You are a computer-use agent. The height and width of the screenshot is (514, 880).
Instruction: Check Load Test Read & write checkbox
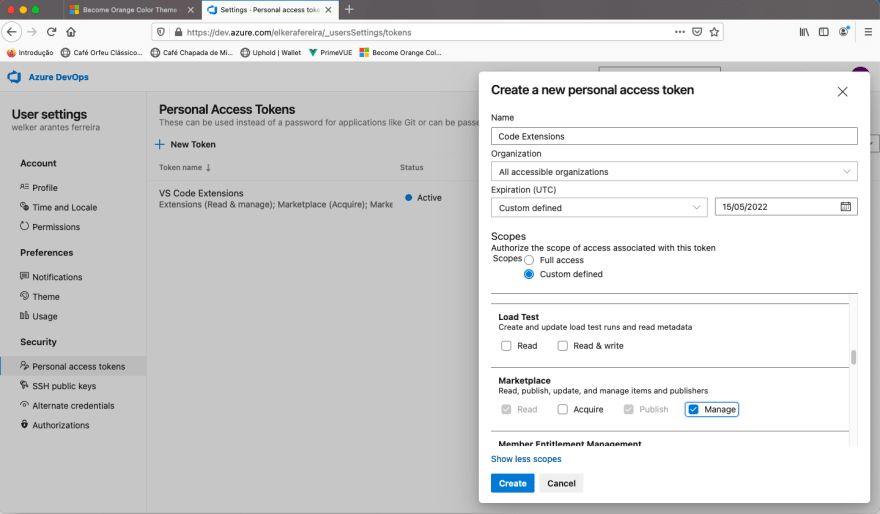[x=562, y=346]
